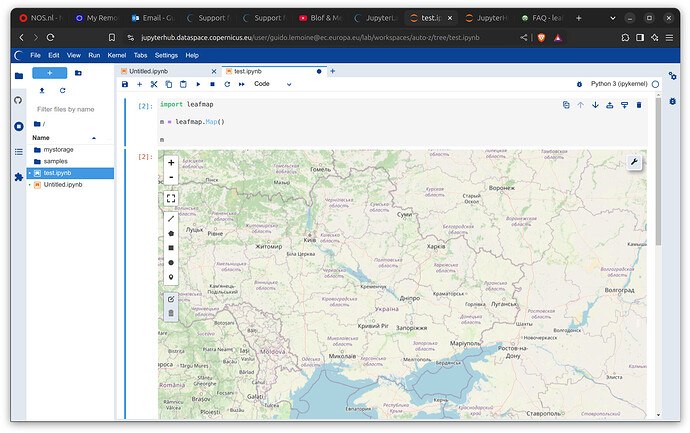
Task: Choose the draw marker tool on map
Action: coord(171,277)
